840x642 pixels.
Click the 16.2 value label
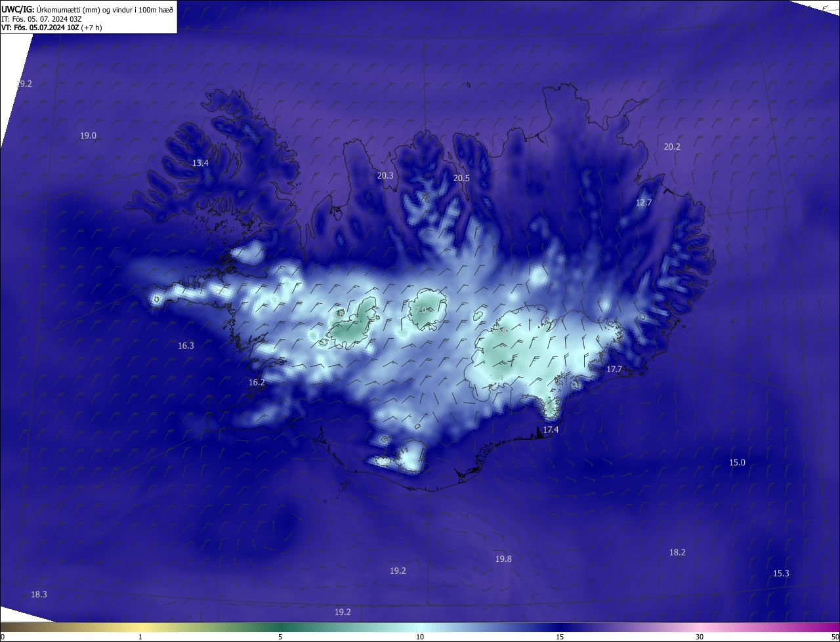(257, 382)
